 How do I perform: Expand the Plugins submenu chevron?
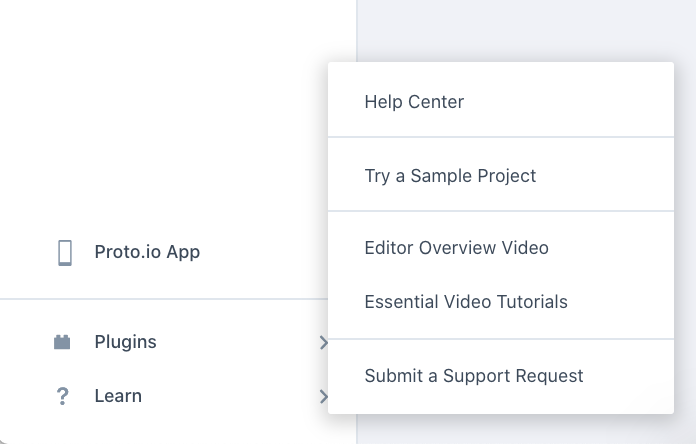click(x=324, y=342)
